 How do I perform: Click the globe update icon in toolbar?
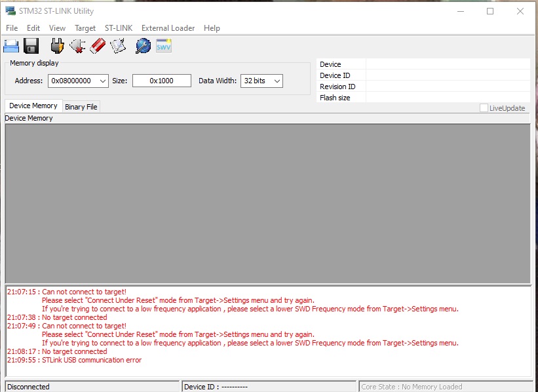pyautogui.click(x=143, y=46)
